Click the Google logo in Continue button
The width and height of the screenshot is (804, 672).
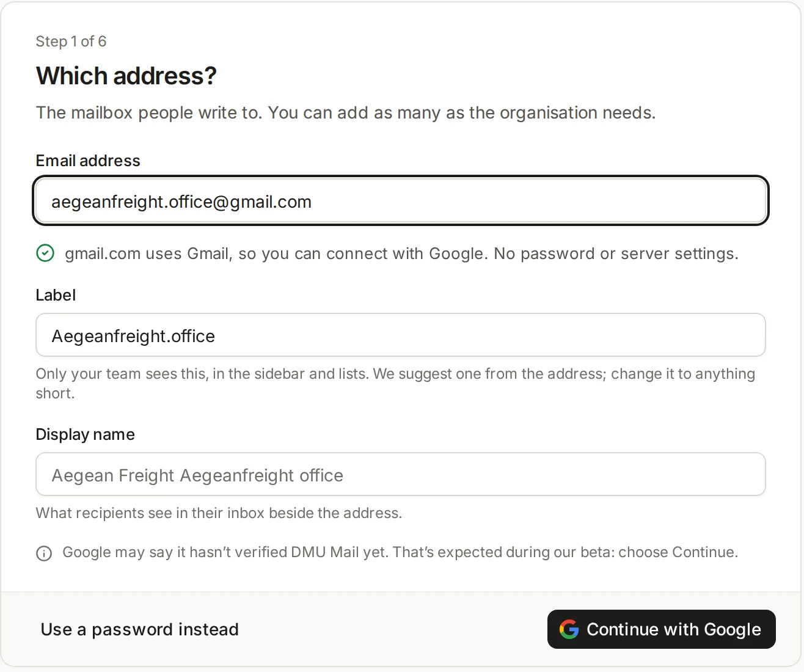[569, 629]
